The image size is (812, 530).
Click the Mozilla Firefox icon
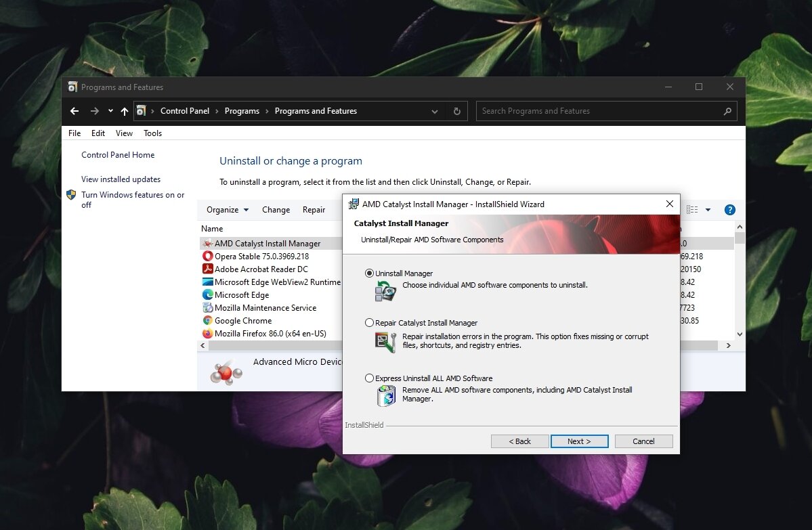click(207, 333)
